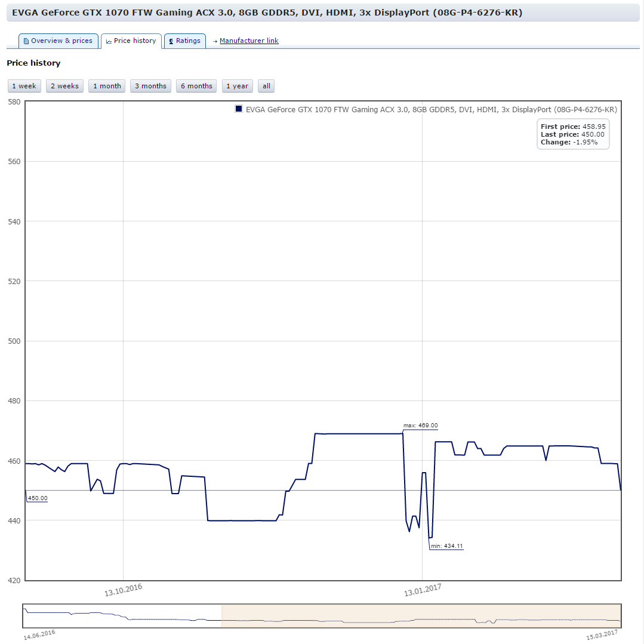Screen dimensions: 644x644
Task: Click the ratings icon on Ratings tab
Action: (x=171, y=42)
